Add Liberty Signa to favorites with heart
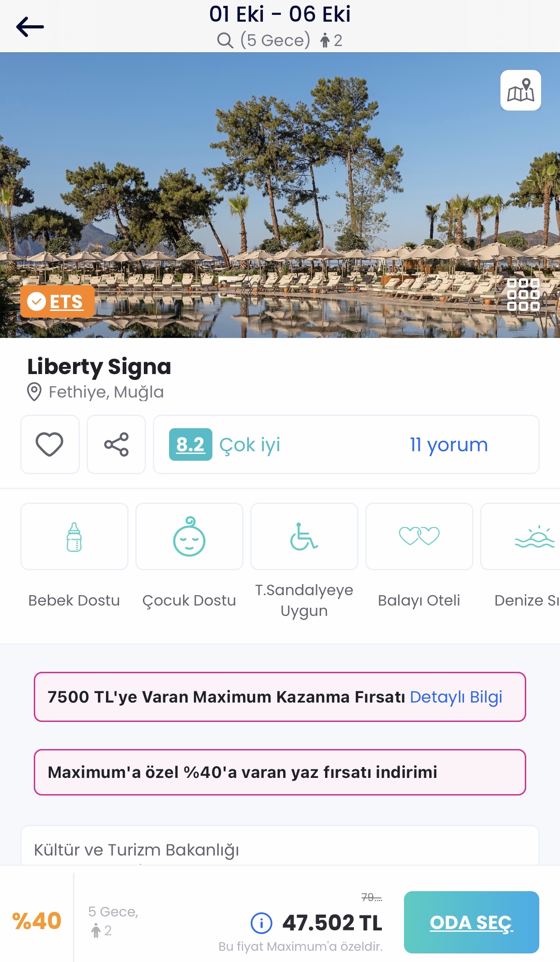 50,444
